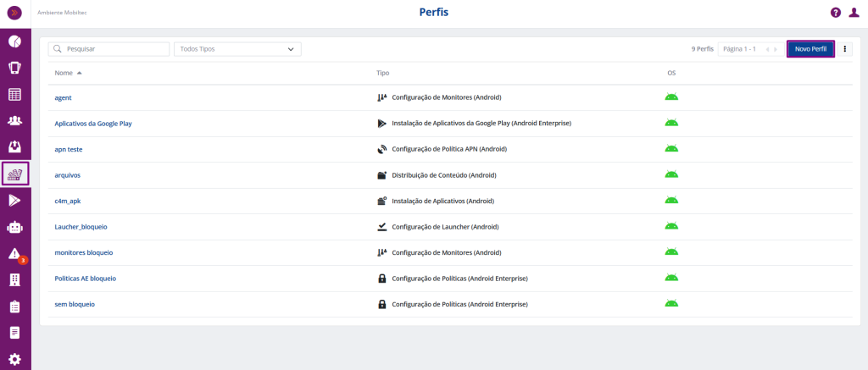
Task: Open the three-dot more options menu
Action: (844, 49)
